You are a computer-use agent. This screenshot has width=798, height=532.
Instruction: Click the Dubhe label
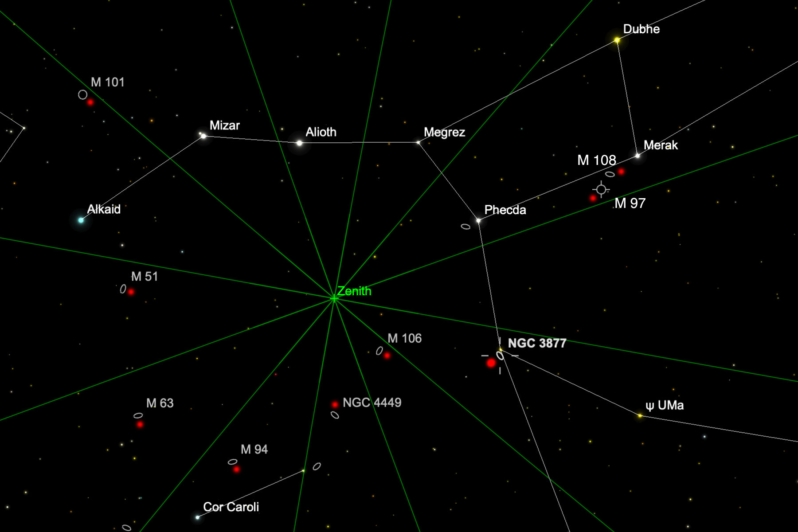click(641, 29)
